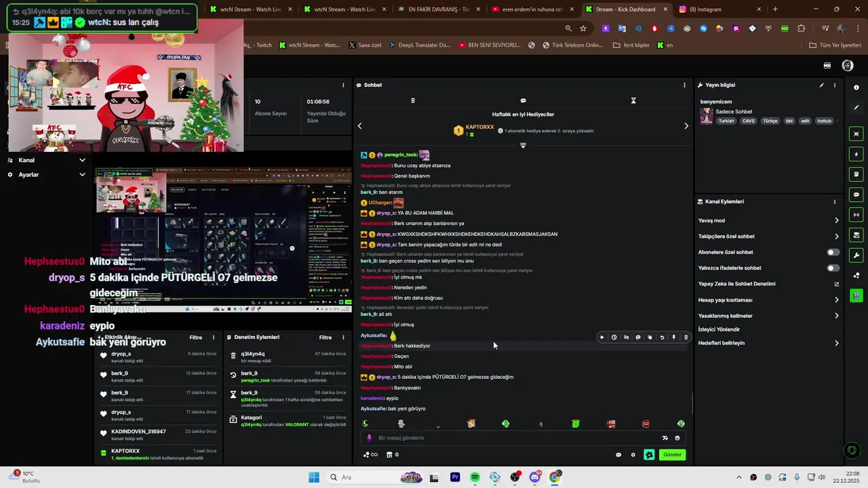
Task: Click the teal Kick icon beside Gönder
Action: (649, 455)
